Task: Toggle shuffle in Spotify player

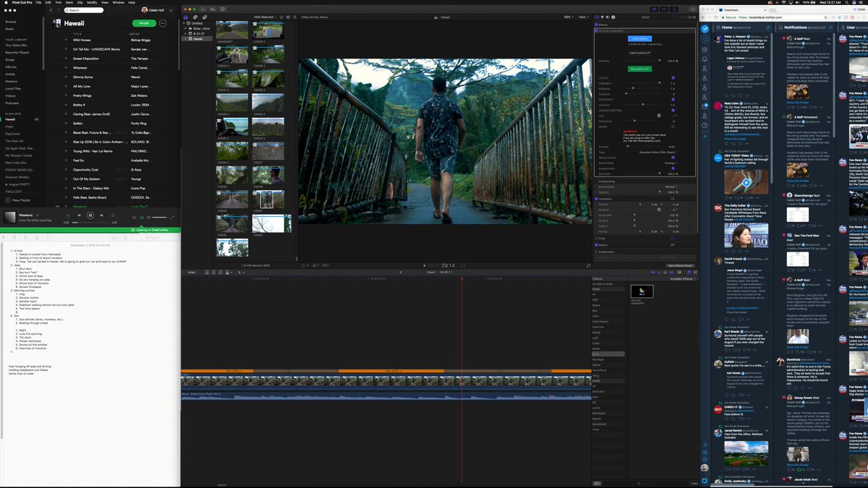Action: coord(68,215)
